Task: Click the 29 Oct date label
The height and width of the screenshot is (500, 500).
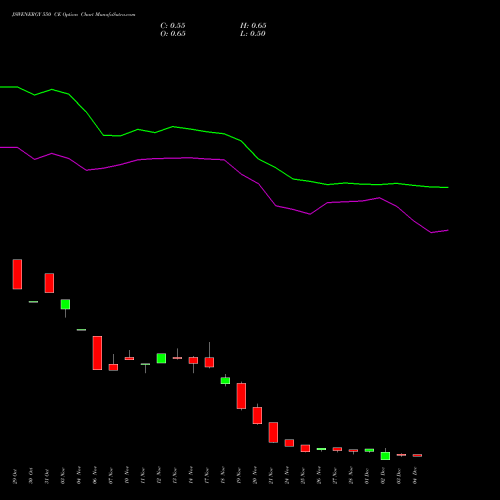Action: click(x=15, y=476)
